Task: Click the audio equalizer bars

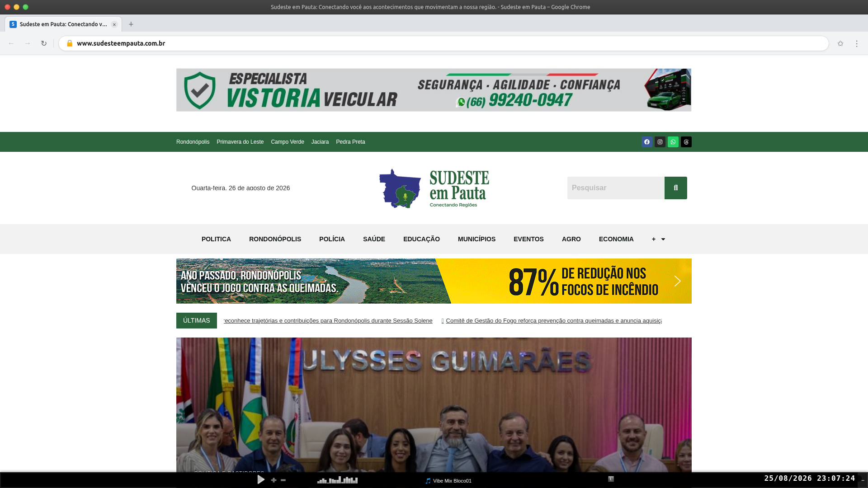Action: click(337, 480)
